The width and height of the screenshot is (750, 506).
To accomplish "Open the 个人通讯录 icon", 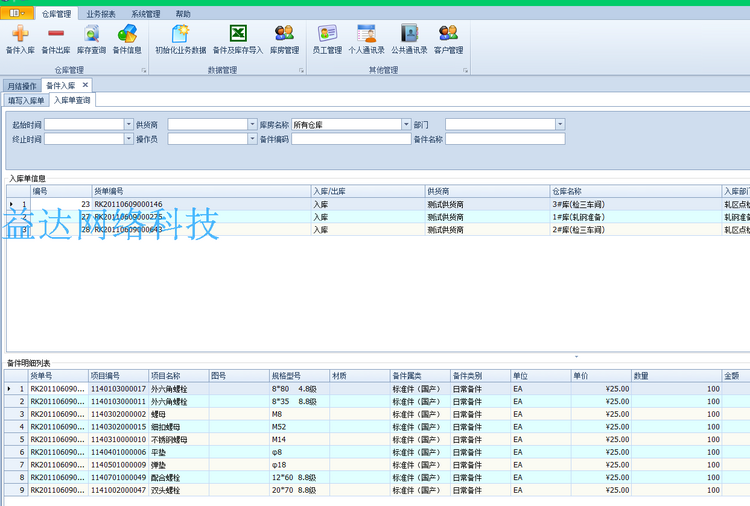I will [x=366, y=33].
